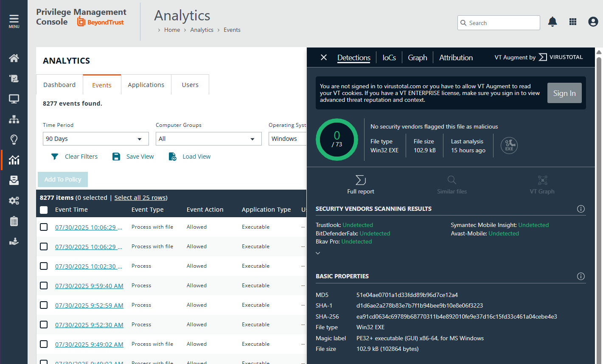The height and width of the screenshot is (364, 603).
Task: Click the Sign In button
Action: [564, 93]
